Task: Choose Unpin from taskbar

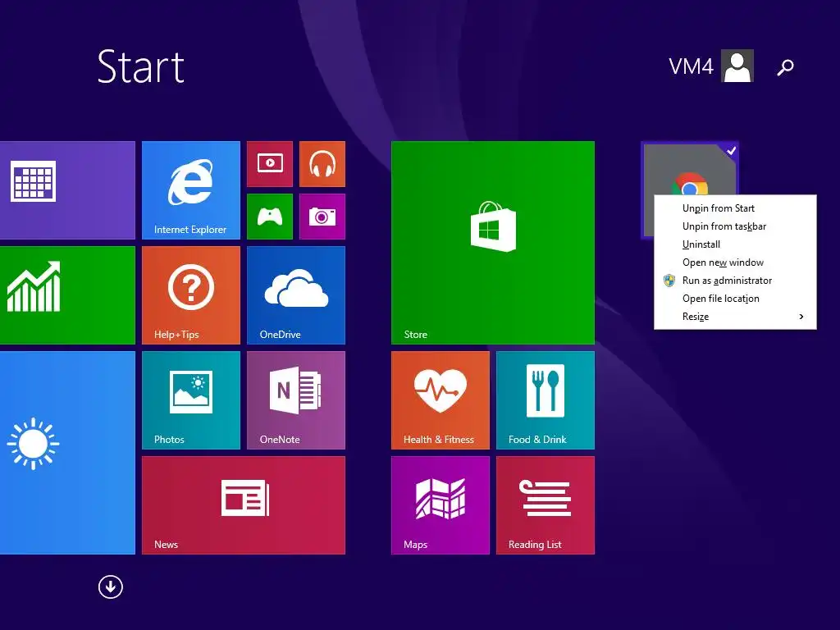Action: [x=735, y=226]
